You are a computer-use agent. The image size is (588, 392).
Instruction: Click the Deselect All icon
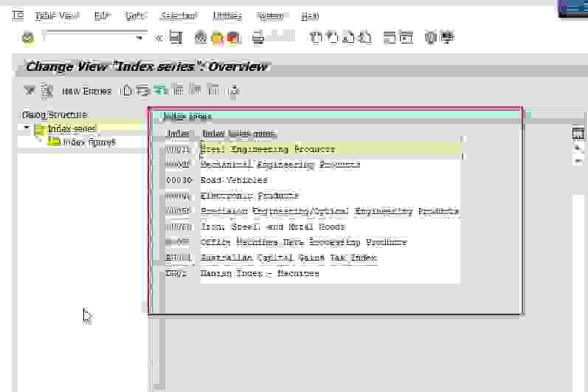point(213,89)
